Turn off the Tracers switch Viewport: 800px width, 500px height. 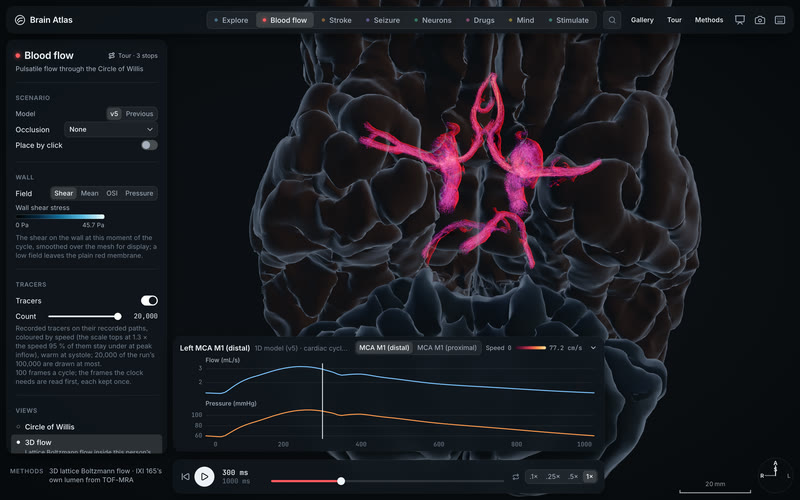click(x=149, y=301)
